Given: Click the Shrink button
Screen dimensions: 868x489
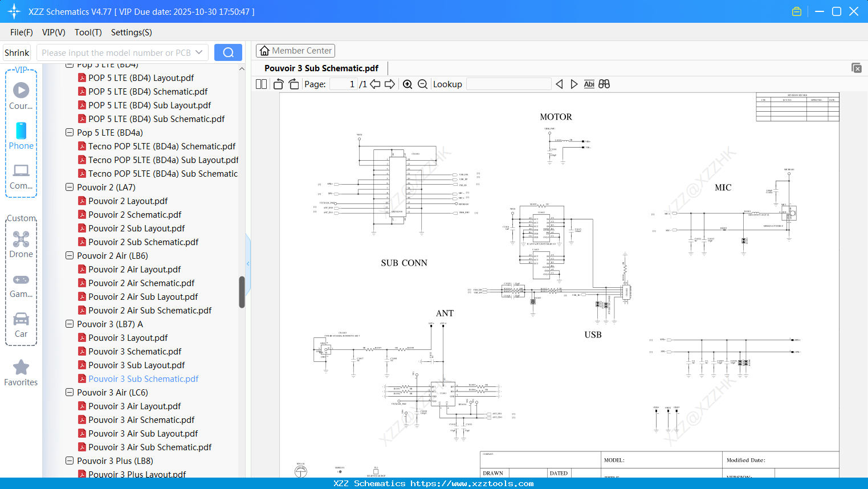Looking at the screenshot, I should [17, 52].
